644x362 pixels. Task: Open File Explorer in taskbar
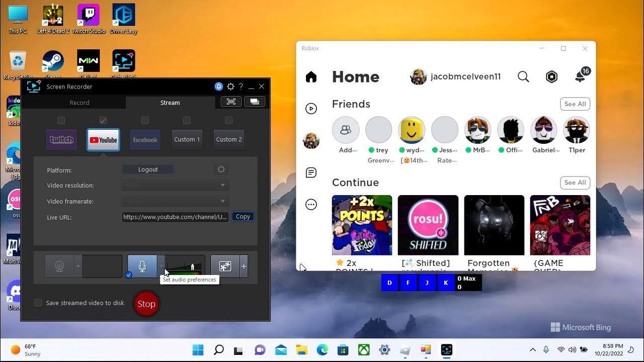(x=301, y=350)
